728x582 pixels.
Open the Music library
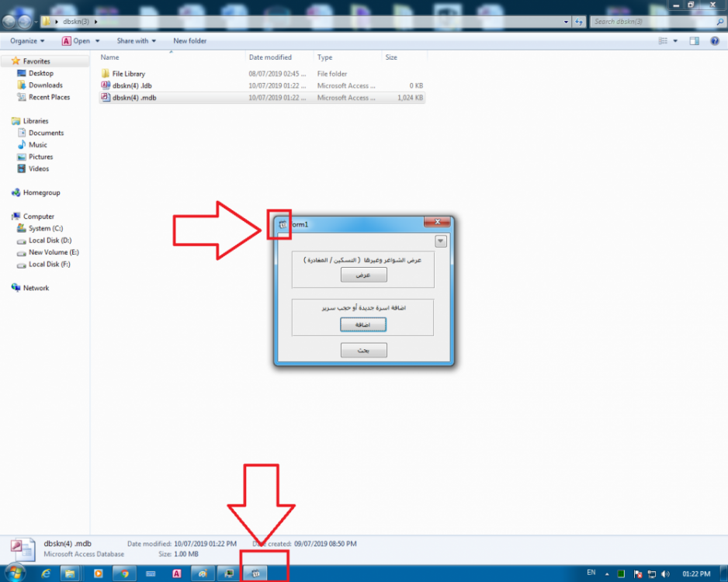click(x=37, y=145)
